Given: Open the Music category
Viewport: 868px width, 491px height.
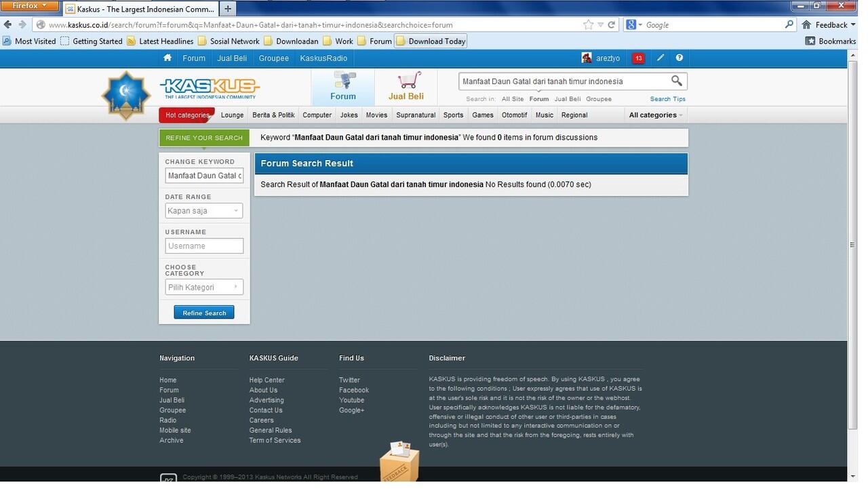Looking at the screenshot, I should click(x=545, y=115).
